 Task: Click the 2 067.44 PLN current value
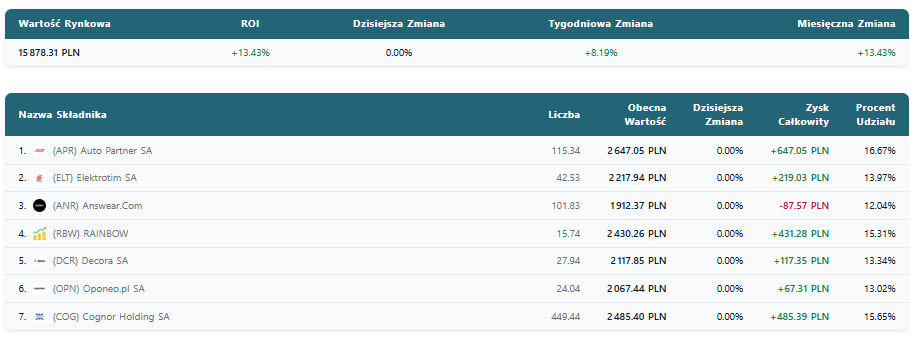click(x=637, y=289)
